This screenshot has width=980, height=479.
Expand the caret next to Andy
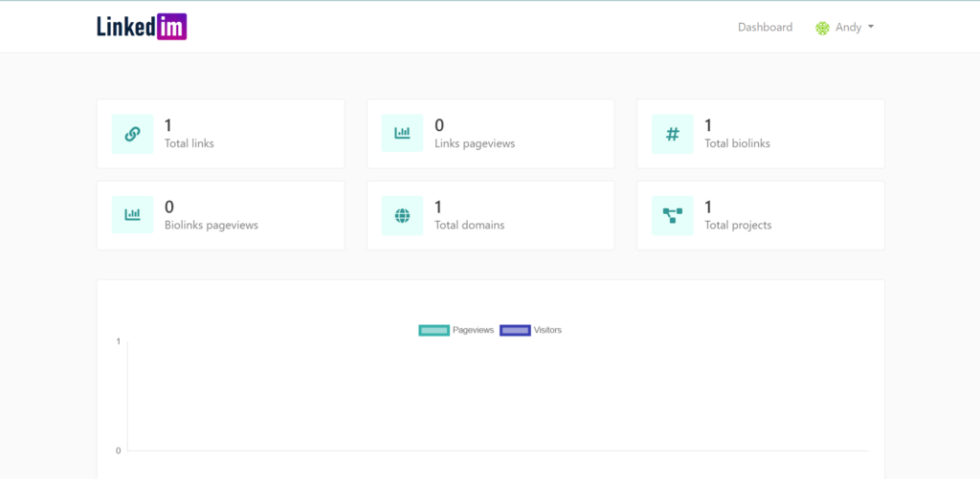tap(871, 28)
